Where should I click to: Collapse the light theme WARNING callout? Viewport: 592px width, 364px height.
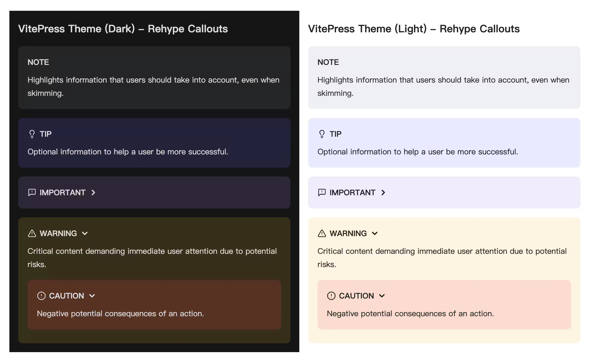point(375,233)
